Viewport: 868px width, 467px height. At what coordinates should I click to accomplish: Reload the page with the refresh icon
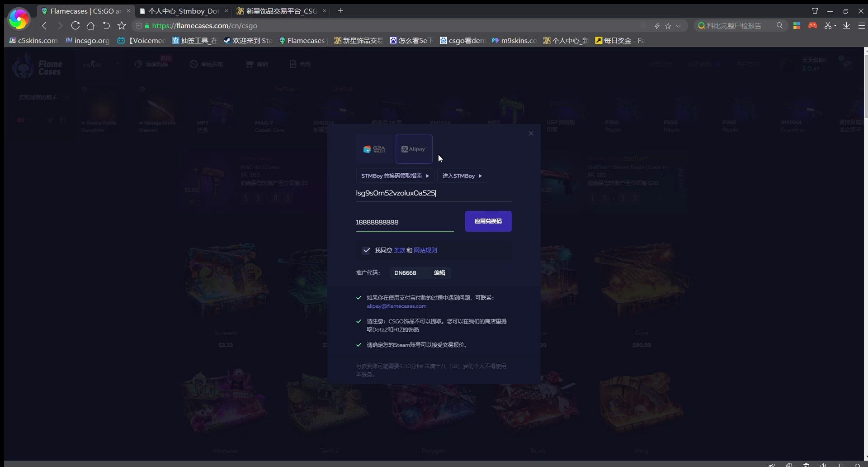coord(75,26)
